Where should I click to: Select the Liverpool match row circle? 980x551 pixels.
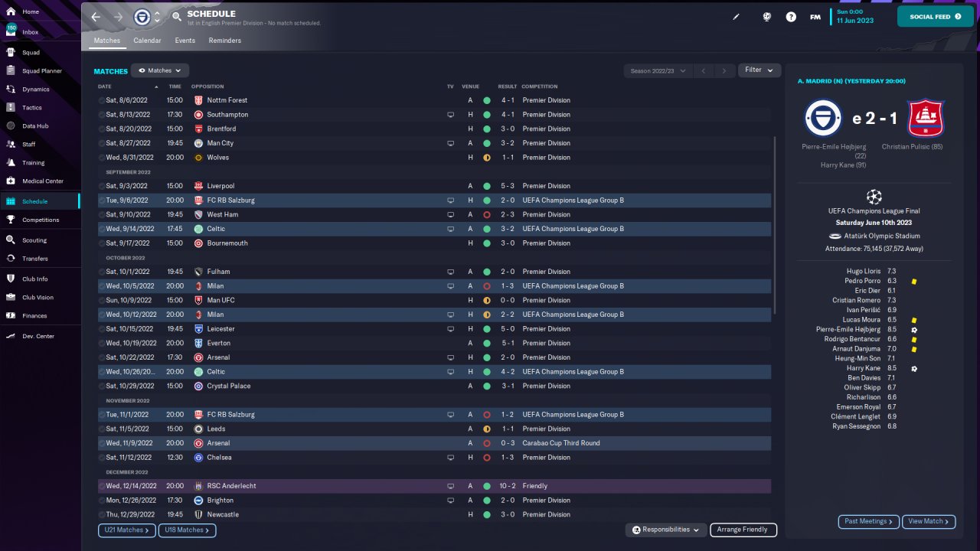tap(102, 186)
